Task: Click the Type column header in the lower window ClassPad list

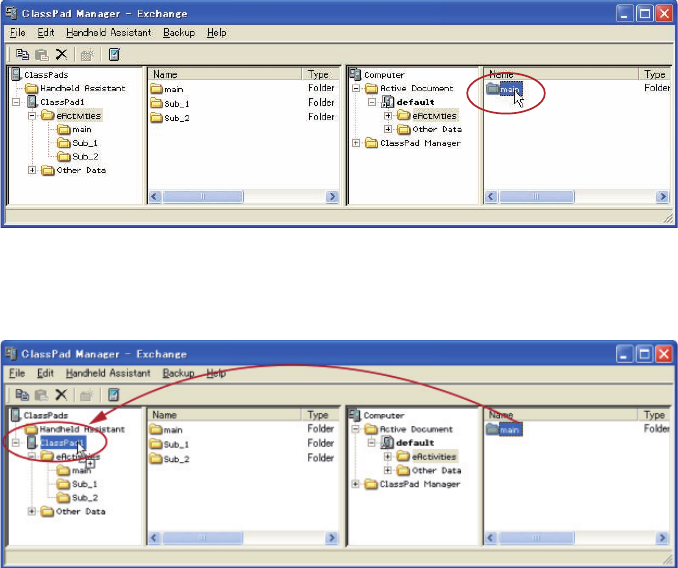Action: click(320, 415)
